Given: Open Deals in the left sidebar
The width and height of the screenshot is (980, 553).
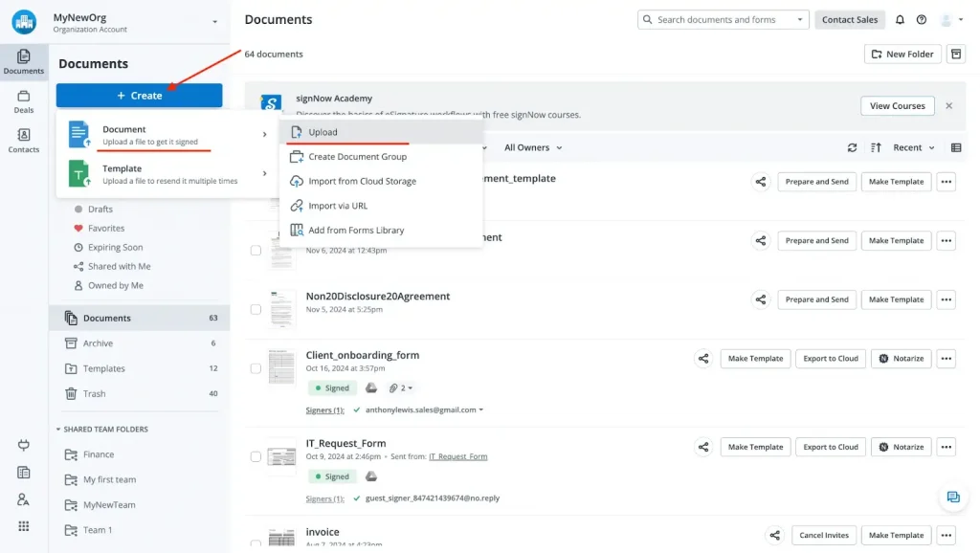Looking at the screenshot, I should (x=24, y=101).
